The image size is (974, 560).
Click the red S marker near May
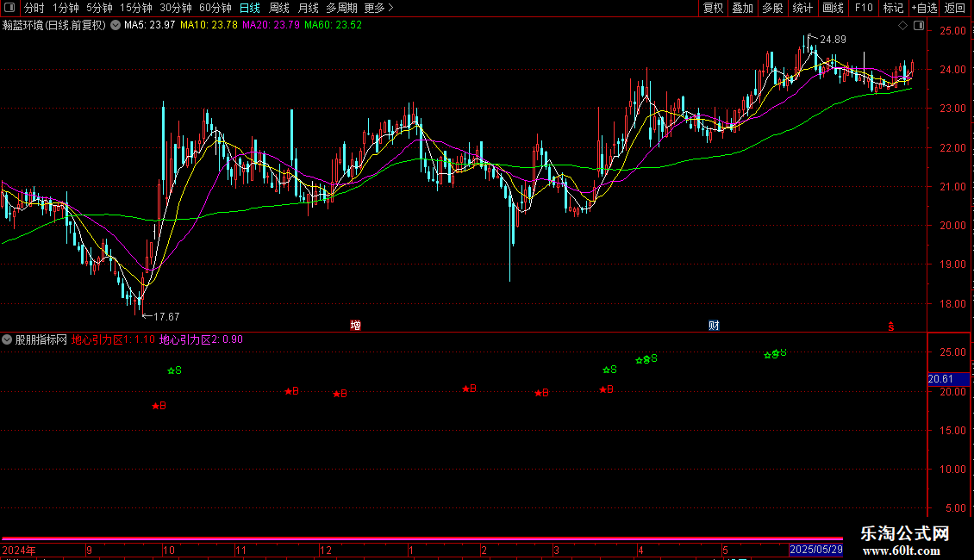[x=890, y=326]
